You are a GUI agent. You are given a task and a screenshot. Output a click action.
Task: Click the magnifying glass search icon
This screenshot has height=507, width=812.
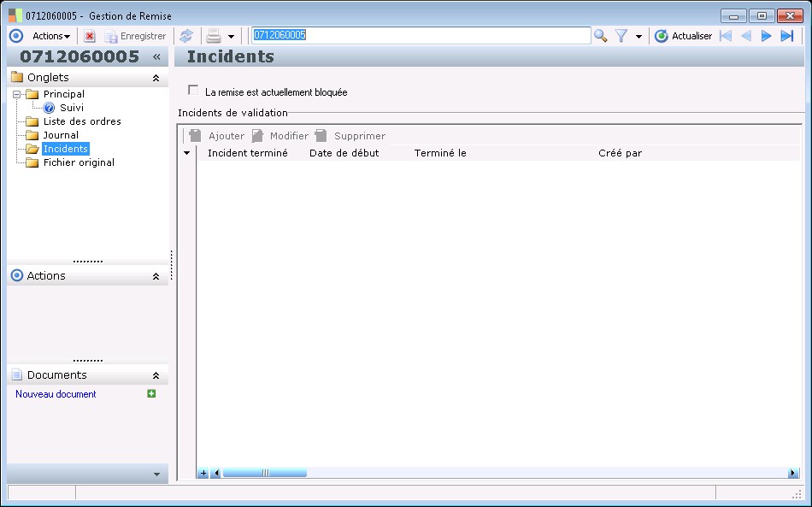[x=601, y=36]
